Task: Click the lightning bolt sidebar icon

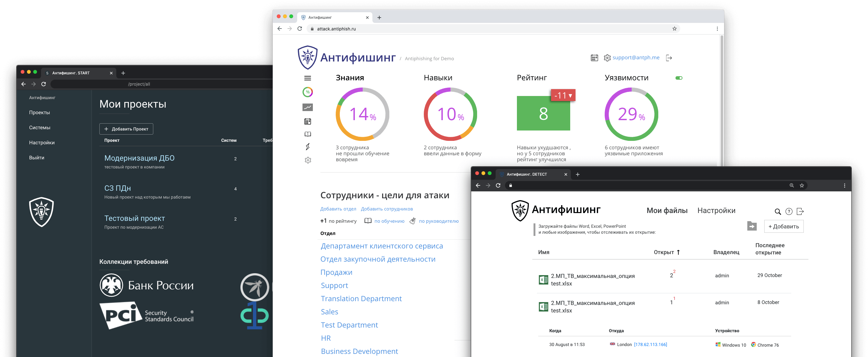Action: 307,147
